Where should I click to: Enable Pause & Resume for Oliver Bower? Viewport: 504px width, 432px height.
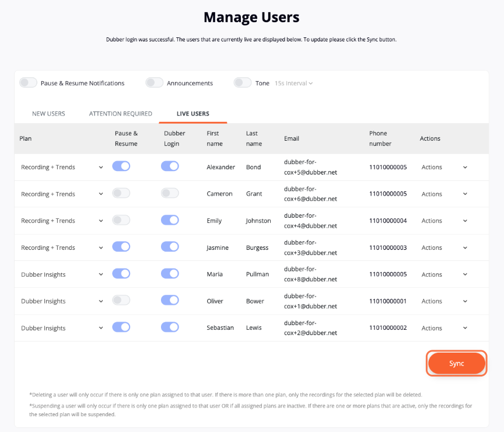[x=121, y=300]
